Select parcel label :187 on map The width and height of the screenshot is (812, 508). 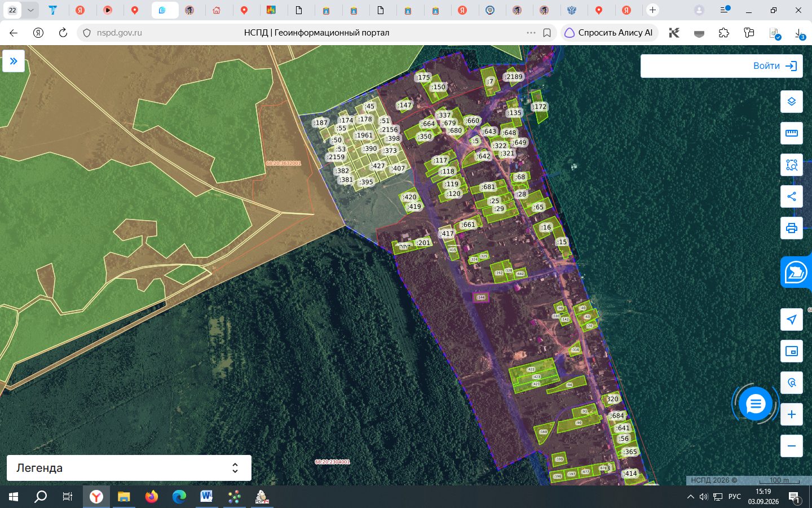click(321, 122)
